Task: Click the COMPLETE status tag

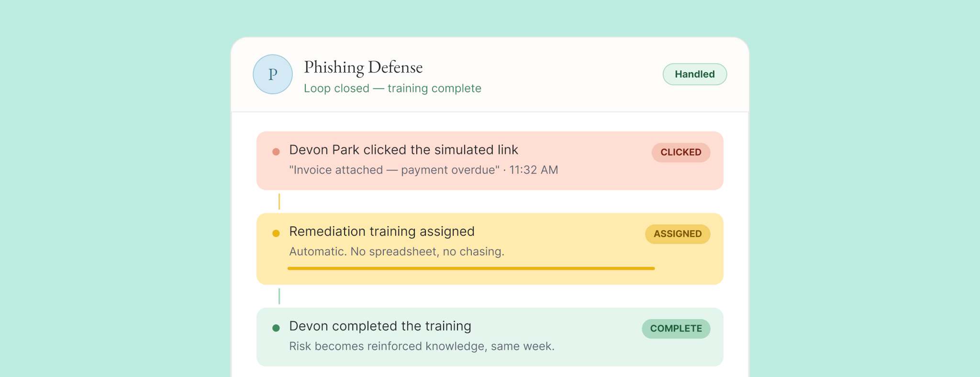Action: click(676, 329)
